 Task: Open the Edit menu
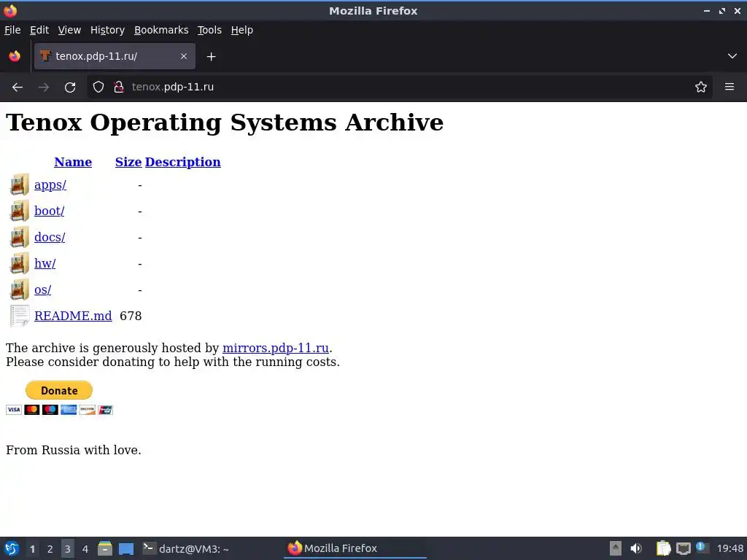pyautogui.click(x=39, y=30)
